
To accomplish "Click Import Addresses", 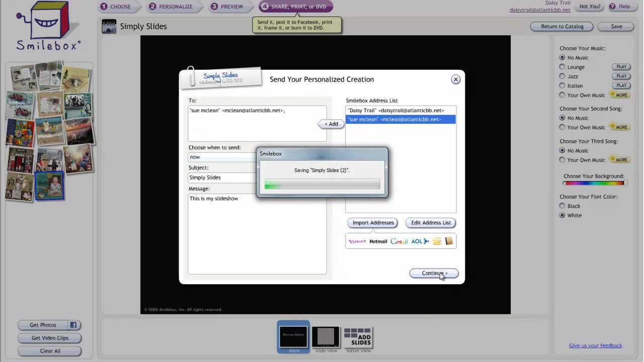I will tap(373, 223).
